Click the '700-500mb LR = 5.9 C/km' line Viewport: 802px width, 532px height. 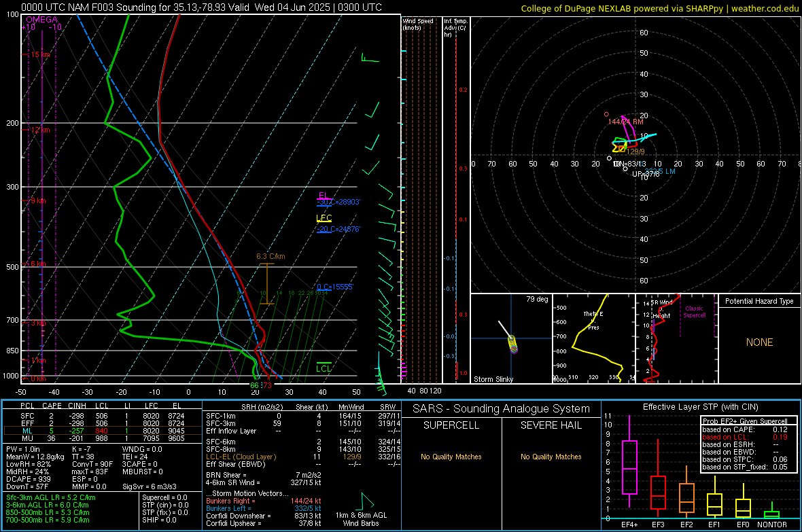pyautogui.click(x=48, y=520)
